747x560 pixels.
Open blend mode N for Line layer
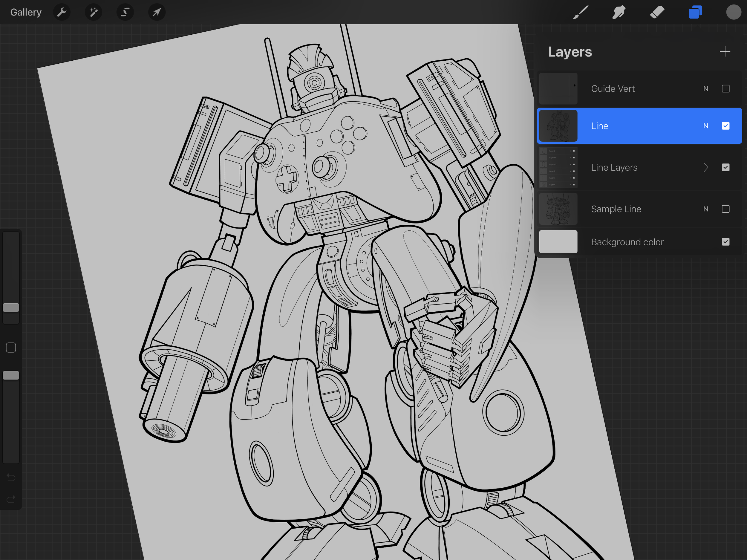(706, 126)
